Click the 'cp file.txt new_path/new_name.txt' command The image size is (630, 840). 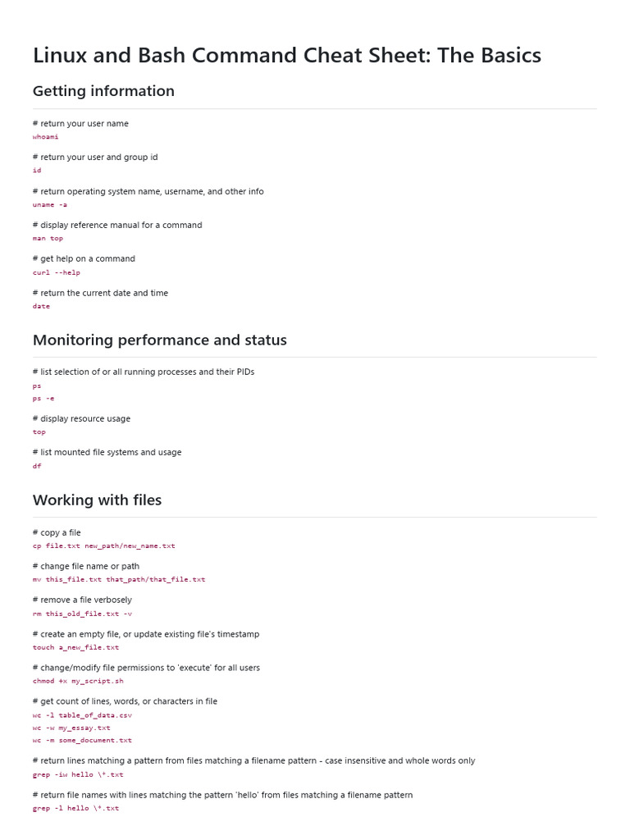103,546
